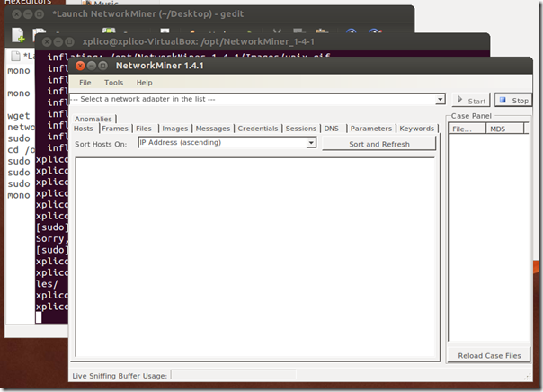The image size is (543, 392).
Task: Show the Messages tab
Action: pos(213,129)
